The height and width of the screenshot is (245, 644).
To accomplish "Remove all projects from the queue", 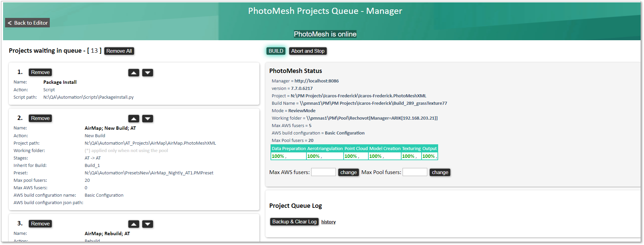I will click(x=119, y=51).
